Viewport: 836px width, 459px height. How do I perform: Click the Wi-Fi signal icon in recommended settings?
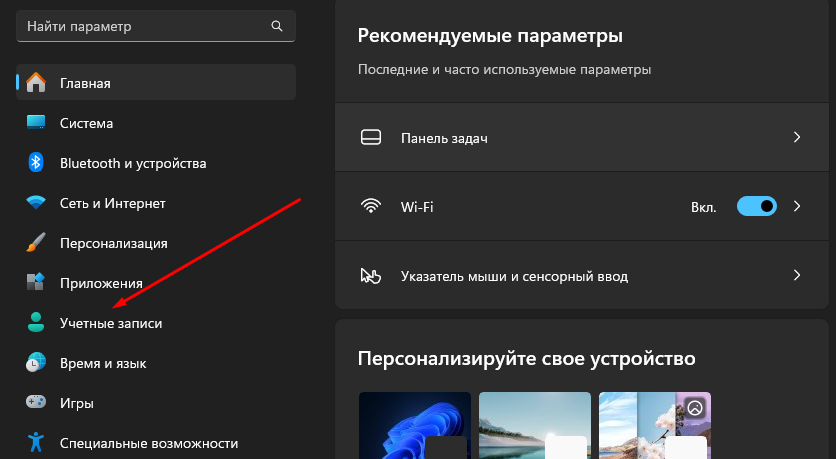[x=371, y=206]
